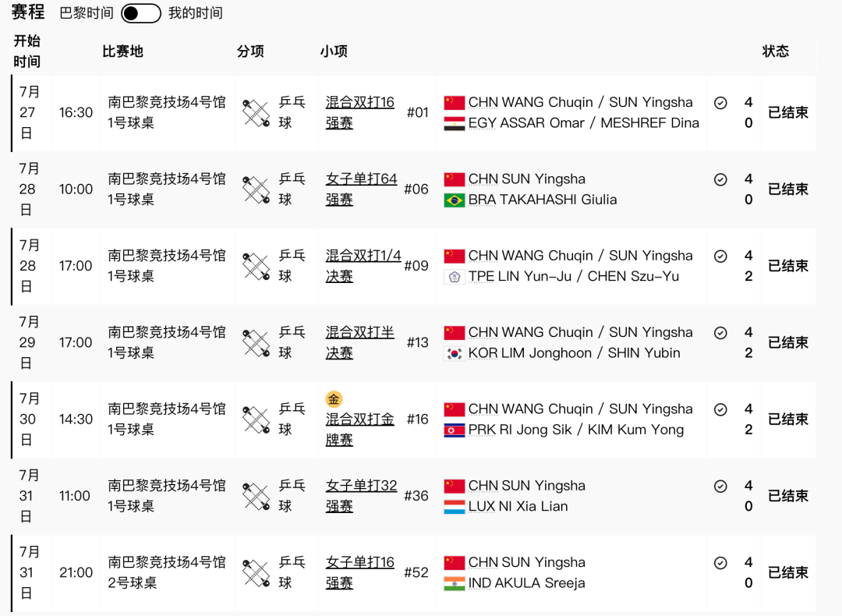The height and width of the screenshot is (616, 842).
Task: Toggle Paris time to my time switch
Action: coord(140,13)
